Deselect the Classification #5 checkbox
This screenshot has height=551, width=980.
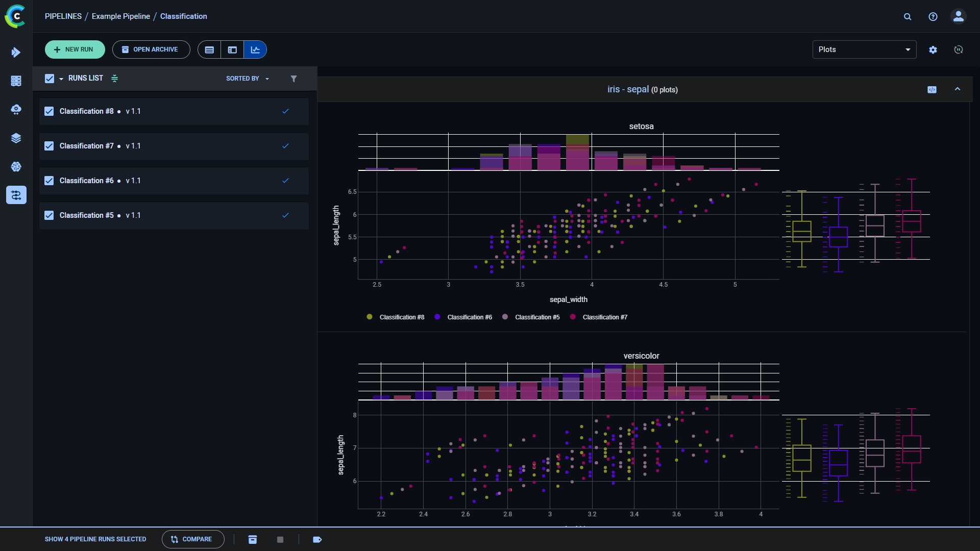49,215
